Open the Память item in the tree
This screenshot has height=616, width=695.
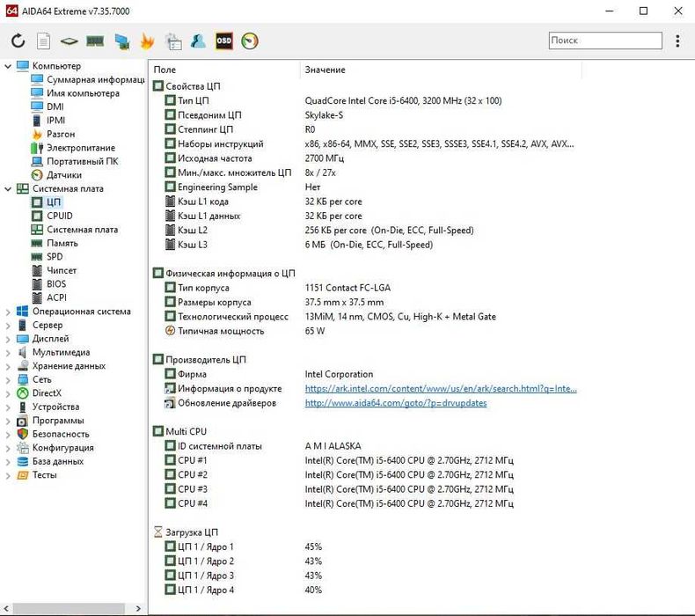click(x=62, y=243)
